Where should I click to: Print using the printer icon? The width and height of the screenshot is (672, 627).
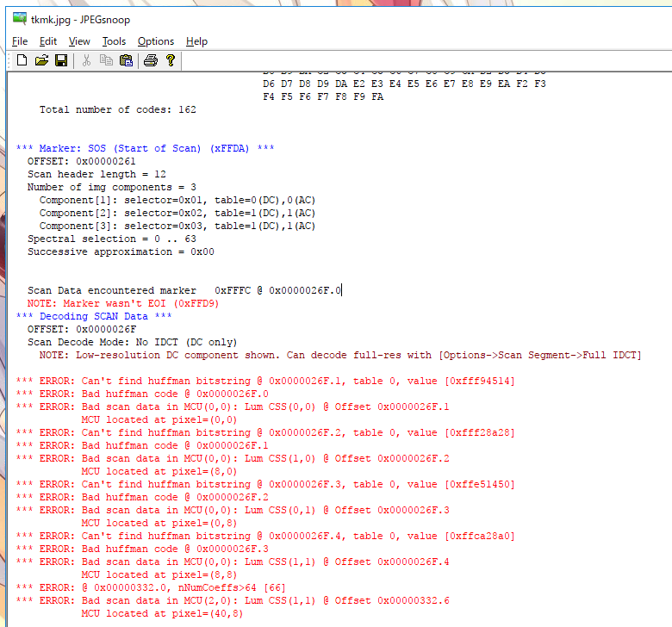tap(151, 60)
